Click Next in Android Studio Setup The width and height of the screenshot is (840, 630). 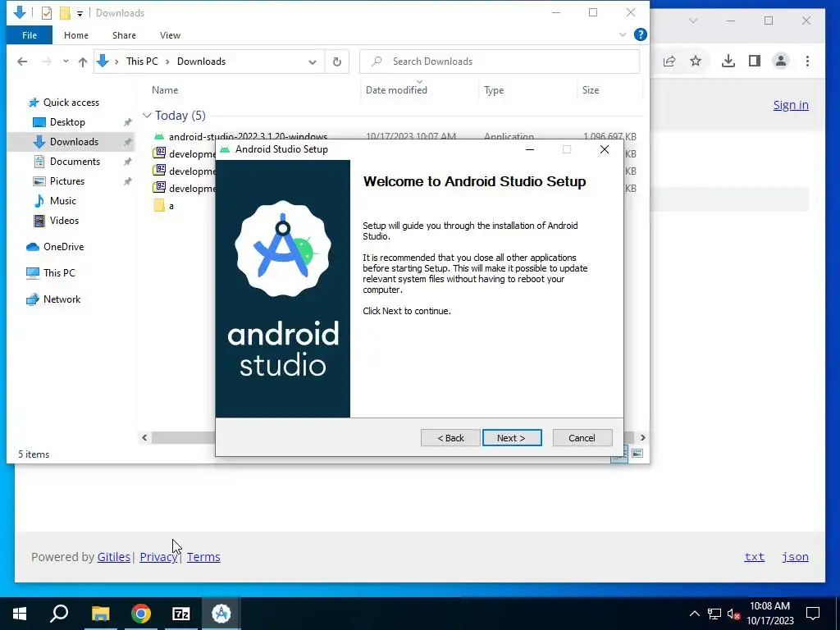(x=512, y=438)
